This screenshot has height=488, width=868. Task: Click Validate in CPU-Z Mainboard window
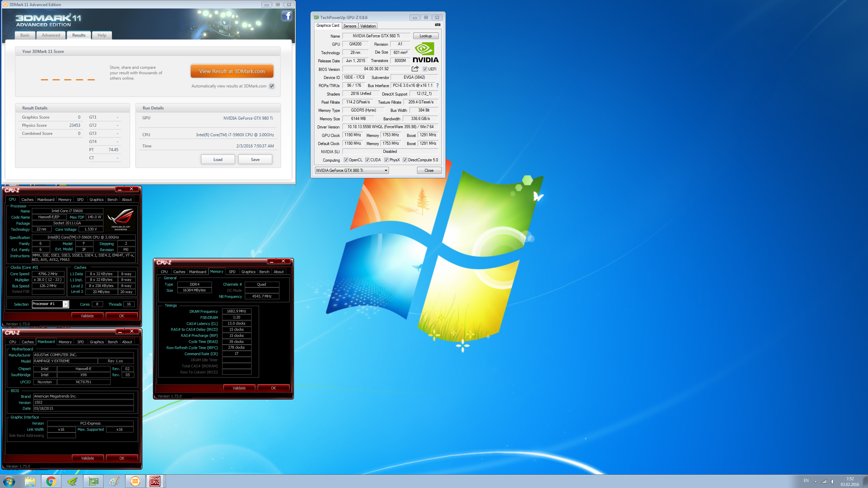[87, 458]
